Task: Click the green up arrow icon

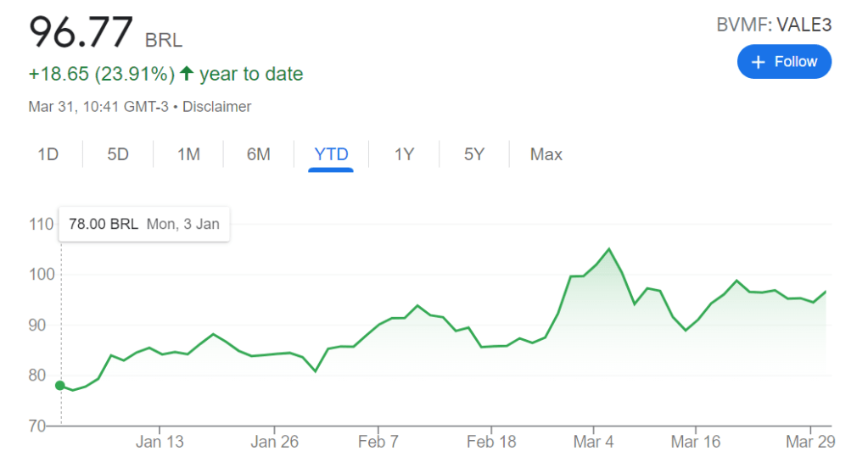Action: tap(187, 73)
